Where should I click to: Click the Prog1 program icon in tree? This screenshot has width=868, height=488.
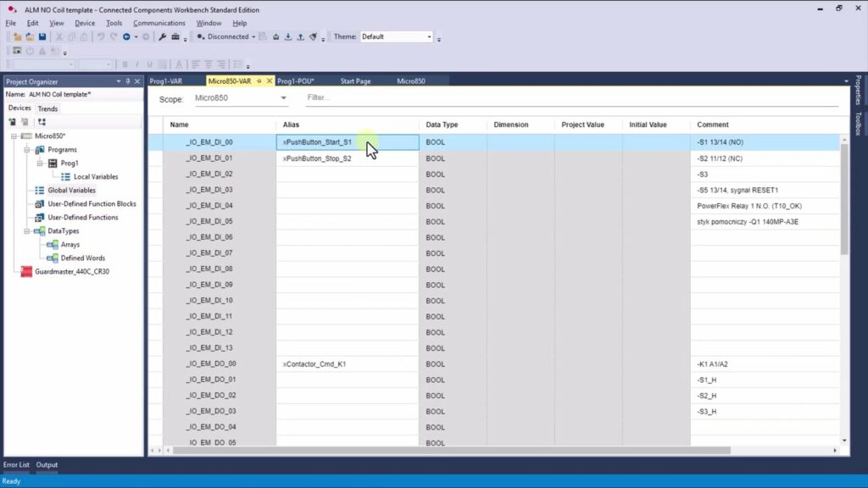coord(53,164)
